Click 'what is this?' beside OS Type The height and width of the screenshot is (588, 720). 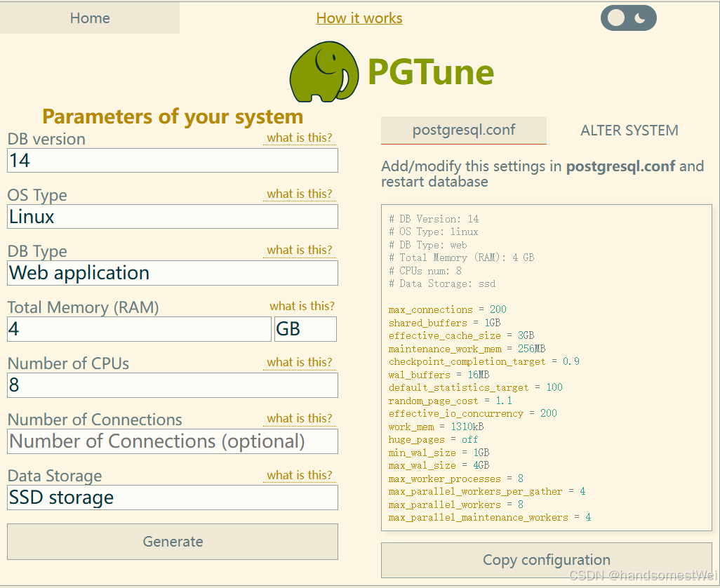[x=300, y=194]
